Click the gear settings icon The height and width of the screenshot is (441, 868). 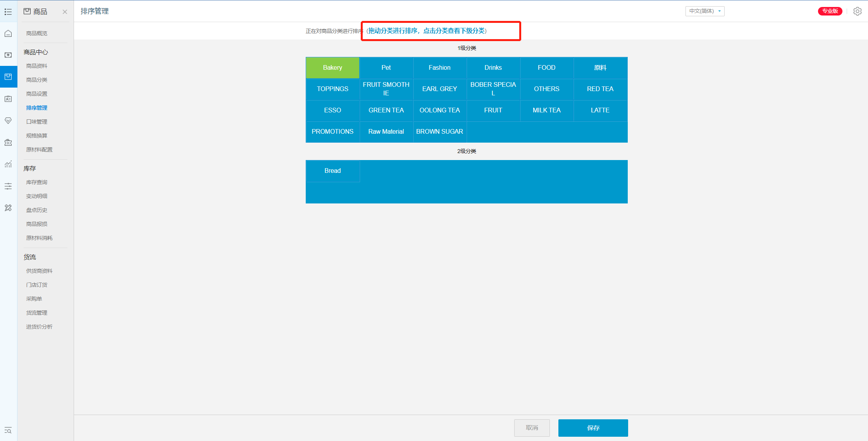click(857, 11)
